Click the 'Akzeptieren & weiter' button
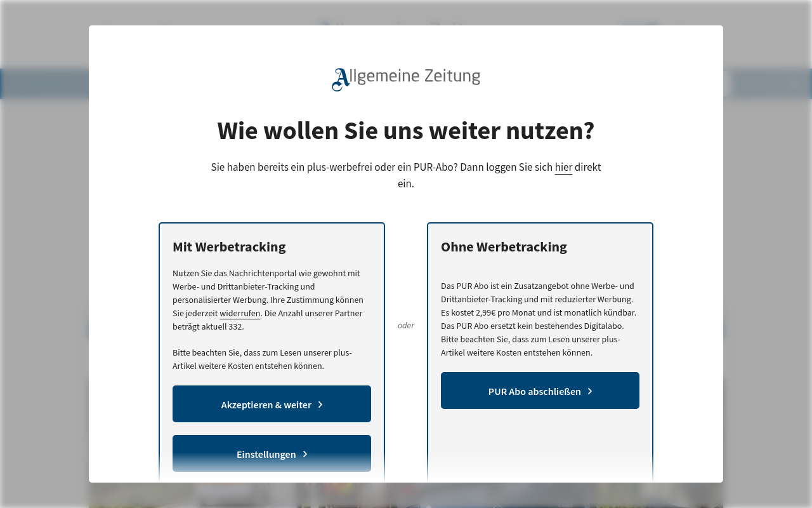The height and width of the screenshot is (508, 812). [272, 404]
